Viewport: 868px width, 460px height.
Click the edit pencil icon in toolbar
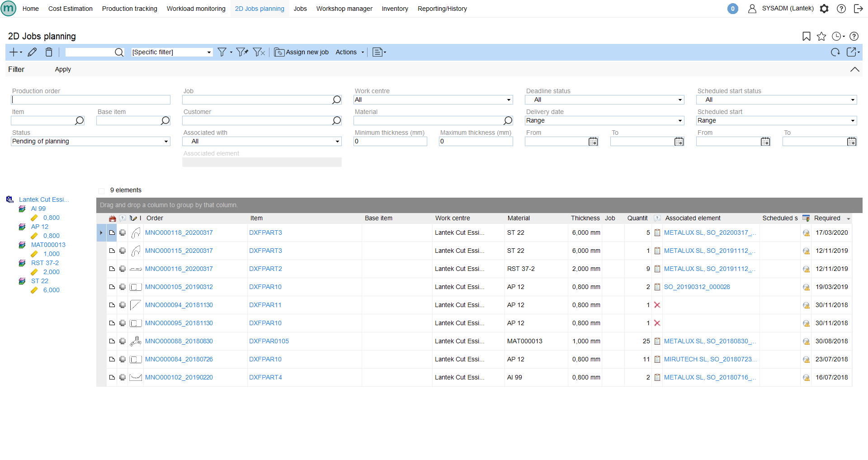(32, 52)
